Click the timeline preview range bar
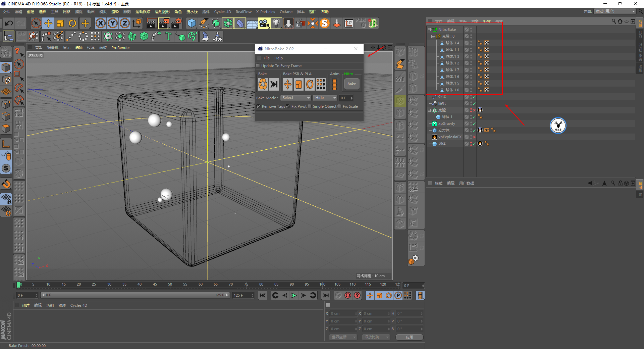 (x=135, y=295)
